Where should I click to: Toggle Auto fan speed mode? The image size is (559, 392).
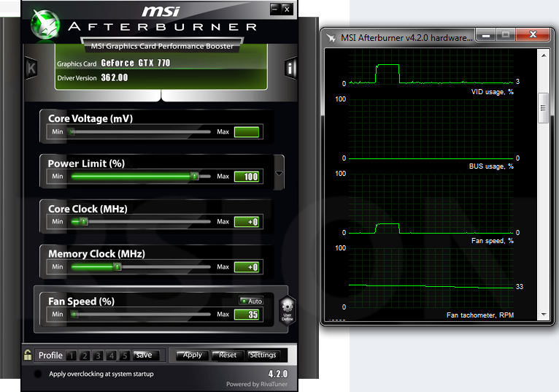click(x=251, y=301)
